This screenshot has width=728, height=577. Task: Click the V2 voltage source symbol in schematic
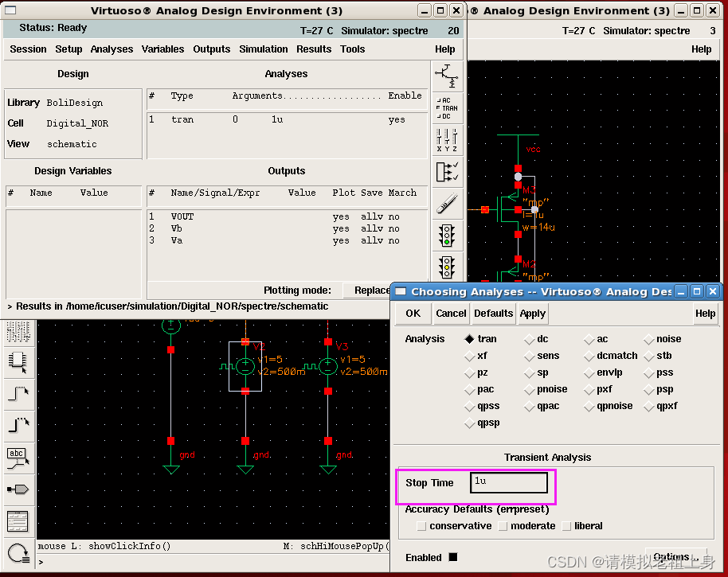pyautogui.click(x=245, y=366)
